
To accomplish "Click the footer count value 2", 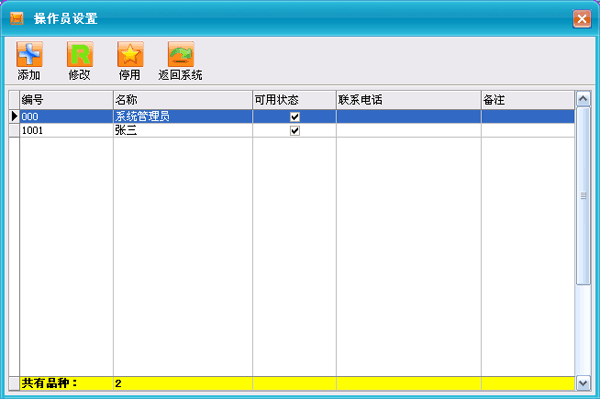I will pyautogui.click(x=118, y=383).
